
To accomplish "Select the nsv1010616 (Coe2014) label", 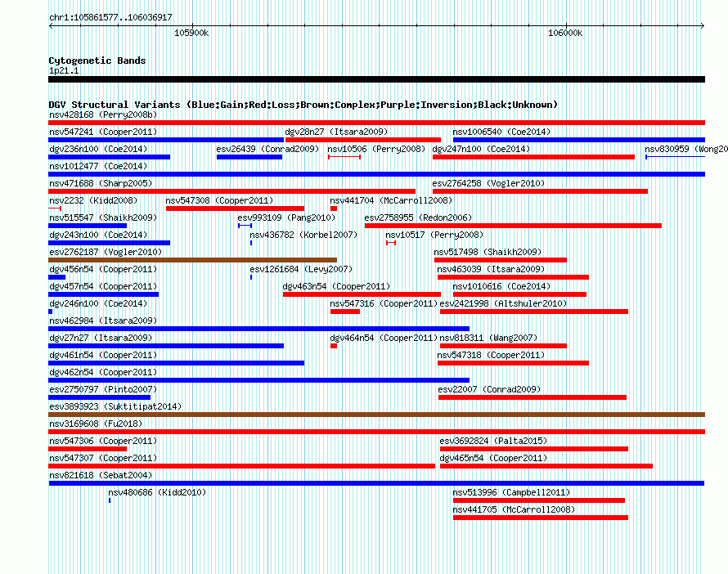I will [x=501, y=286].
